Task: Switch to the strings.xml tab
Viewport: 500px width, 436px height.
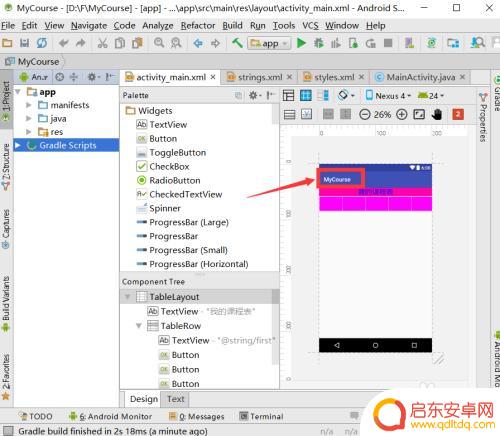Action: [x=260, y=77]
